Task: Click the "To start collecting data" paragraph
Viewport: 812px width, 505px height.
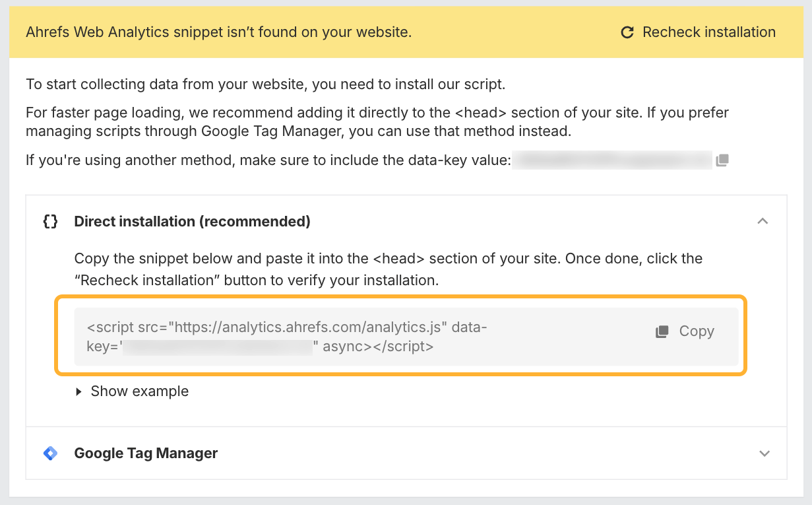Action: point(265,84)
